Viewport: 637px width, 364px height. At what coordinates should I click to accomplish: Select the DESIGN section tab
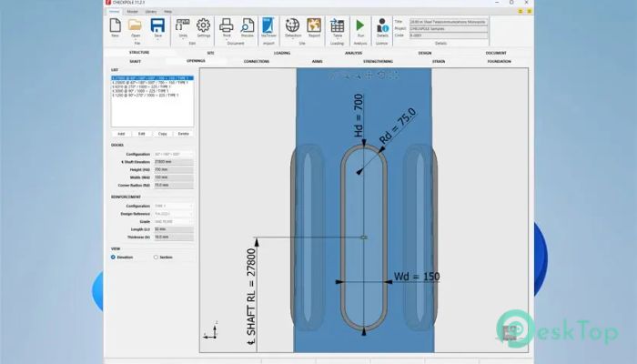click(x=425, y=53)
